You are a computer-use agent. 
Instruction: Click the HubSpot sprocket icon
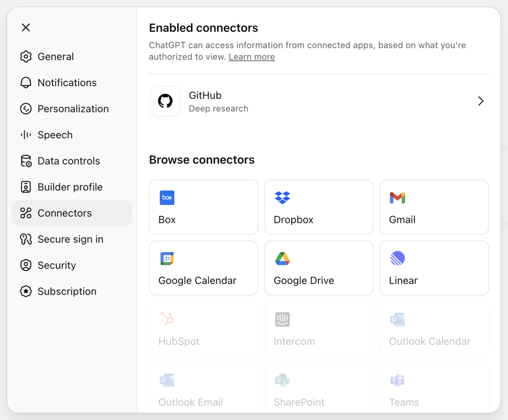[x=167, y=319]
